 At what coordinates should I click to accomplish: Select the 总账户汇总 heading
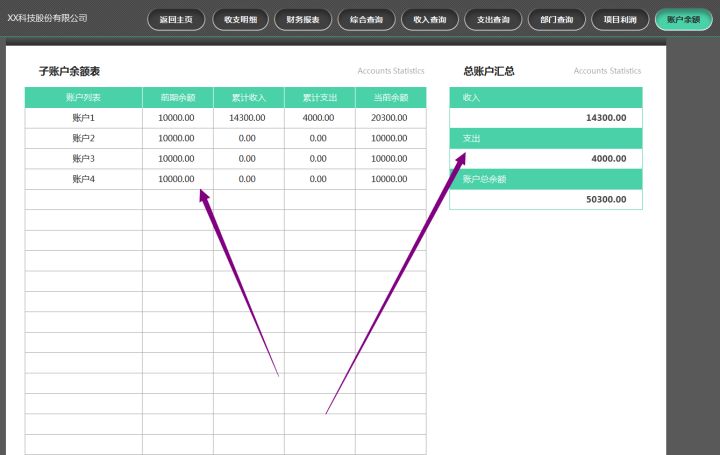[x=489, y=71]
